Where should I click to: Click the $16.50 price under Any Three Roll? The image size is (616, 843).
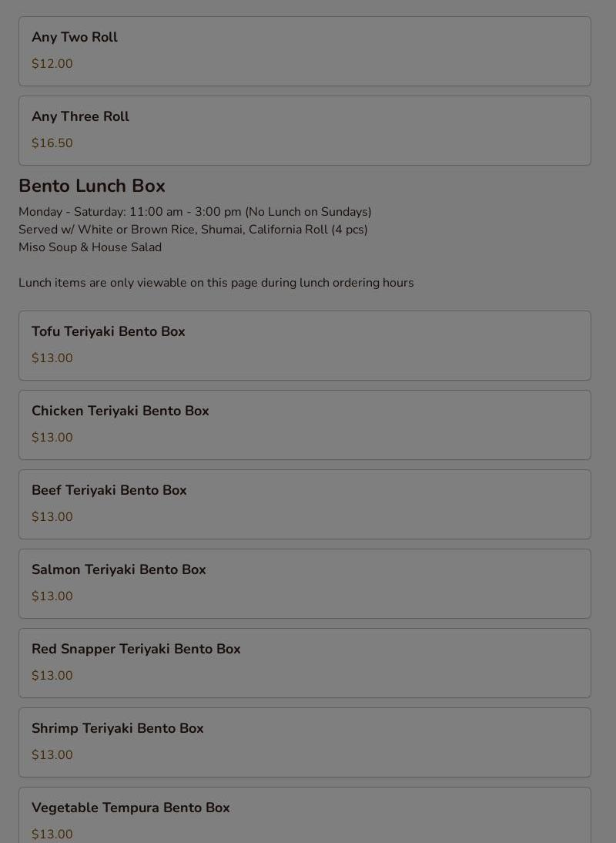[52, 143]
